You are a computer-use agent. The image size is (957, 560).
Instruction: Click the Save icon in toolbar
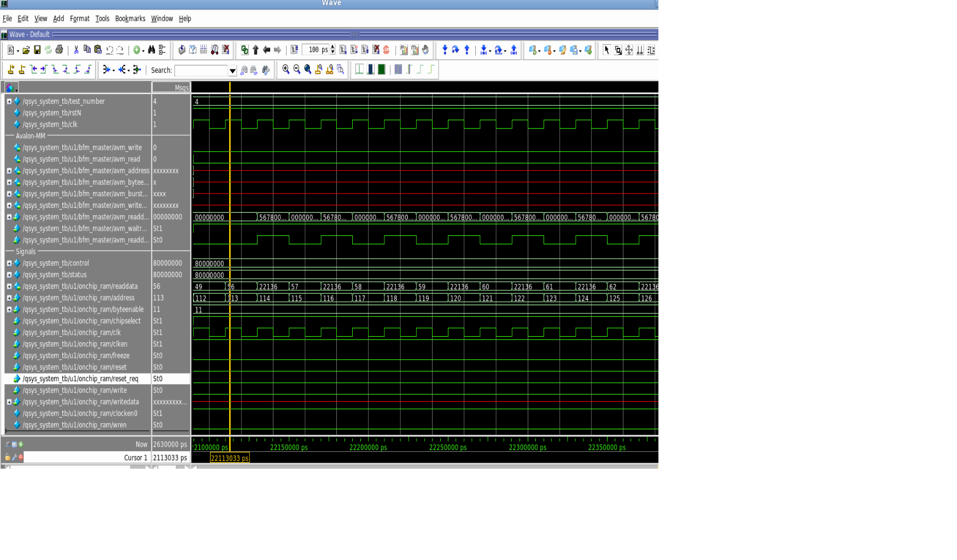[37, 50]
